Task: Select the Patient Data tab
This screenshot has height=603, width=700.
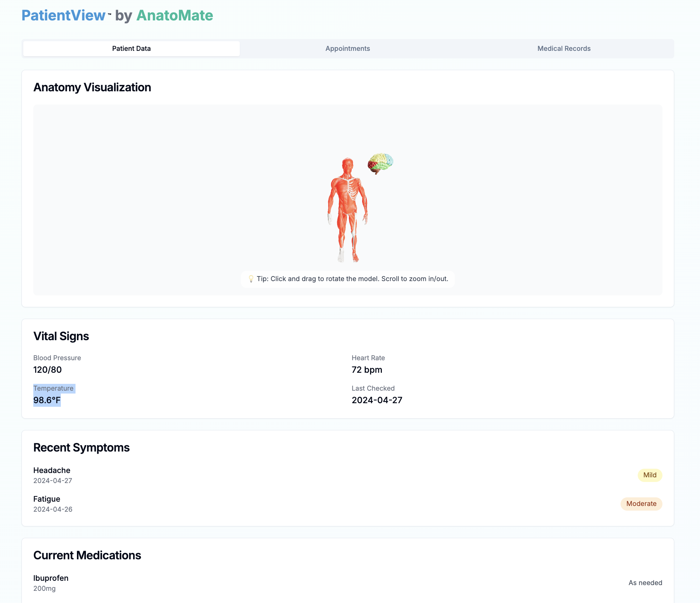Action: [x=131, y=49]
